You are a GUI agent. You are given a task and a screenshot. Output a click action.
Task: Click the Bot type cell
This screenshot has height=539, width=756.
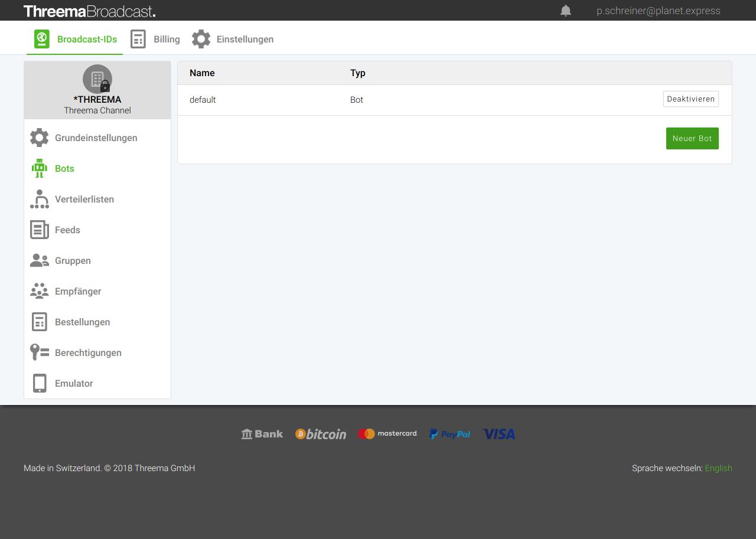(357, 100)
